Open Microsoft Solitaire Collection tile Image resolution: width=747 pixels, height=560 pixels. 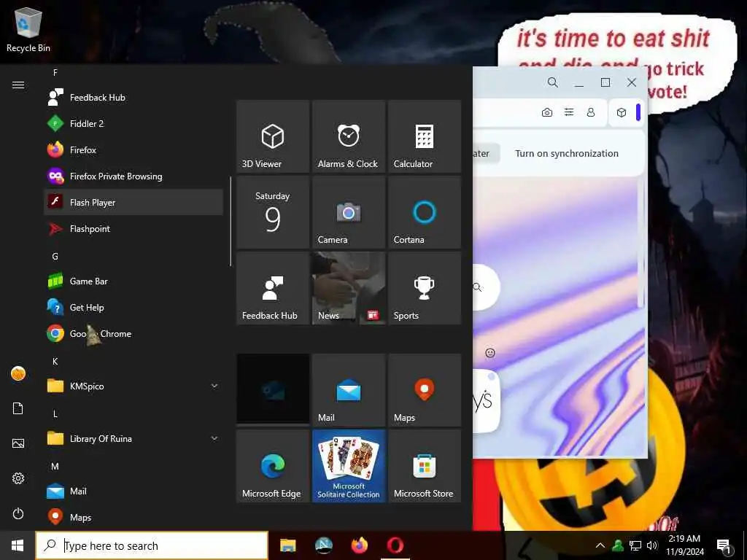pos(349,466)
